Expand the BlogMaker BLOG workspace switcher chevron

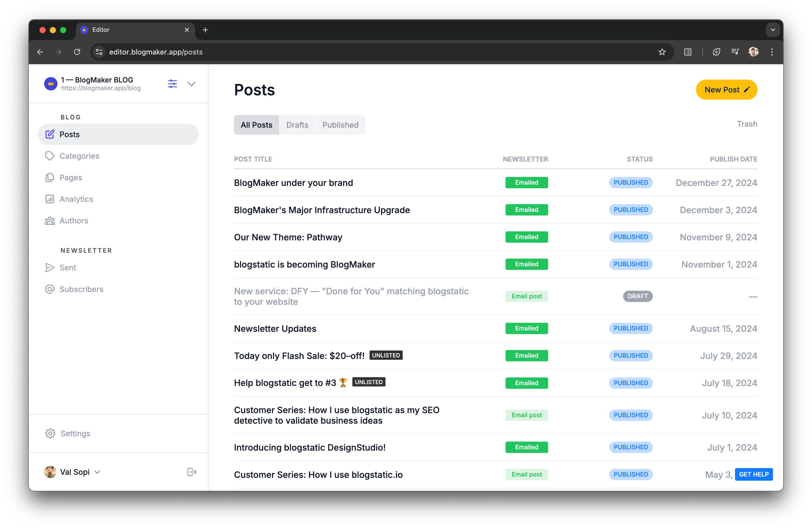click(x=192, y=84)
